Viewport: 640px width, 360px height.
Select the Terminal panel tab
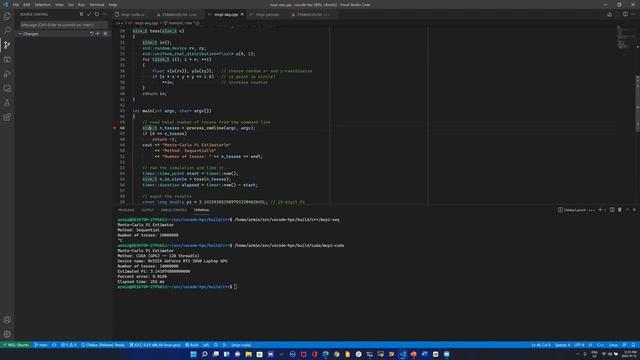(201, 210)
